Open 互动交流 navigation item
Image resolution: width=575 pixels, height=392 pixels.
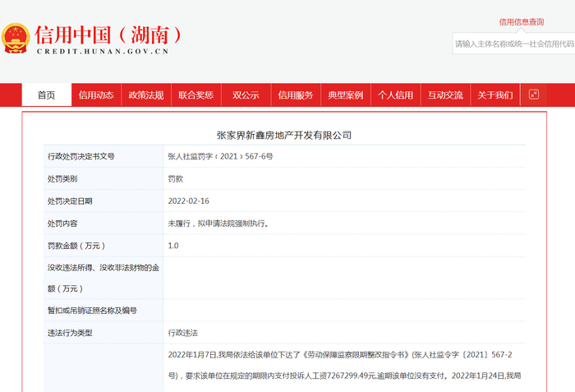[x=445, y=95]
